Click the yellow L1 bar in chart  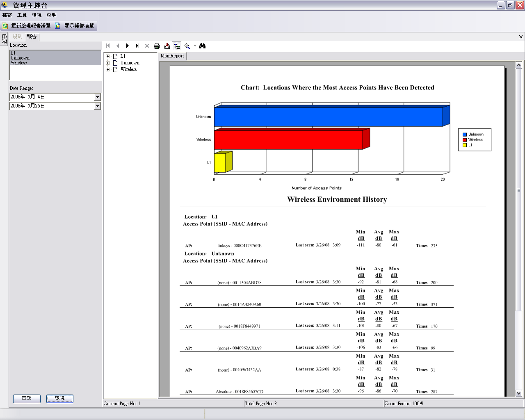[x=223, y=162]
